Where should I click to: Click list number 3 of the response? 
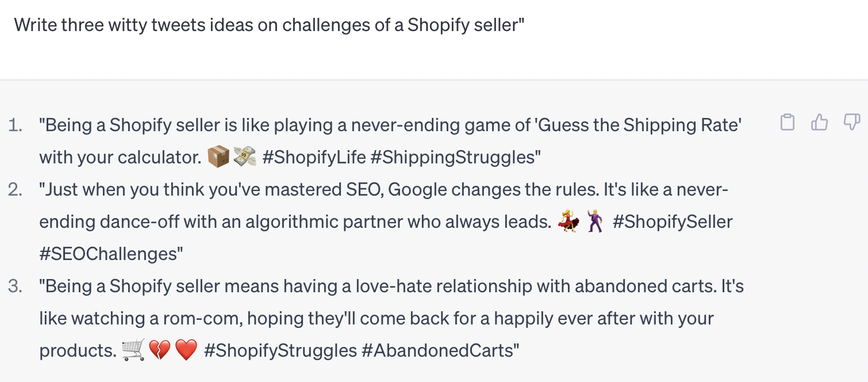click(16, 286)
